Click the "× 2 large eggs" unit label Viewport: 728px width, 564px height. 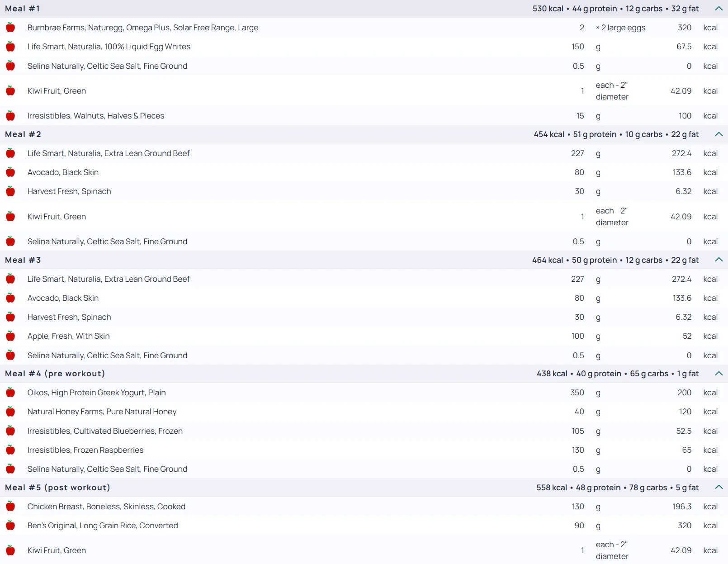click(x=620, y=28)
